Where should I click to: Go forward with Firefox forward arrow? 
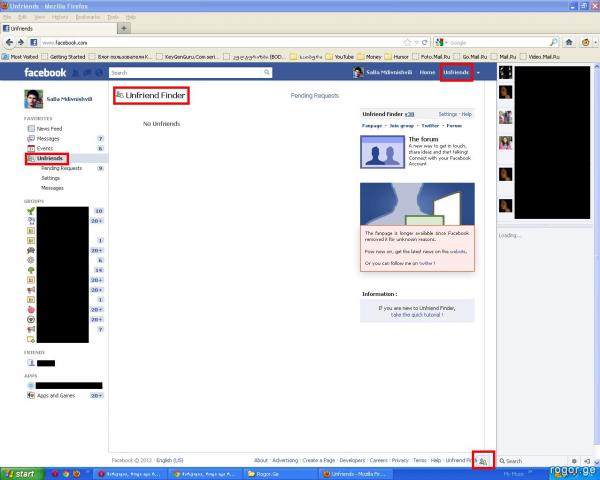tap(21, 42)
